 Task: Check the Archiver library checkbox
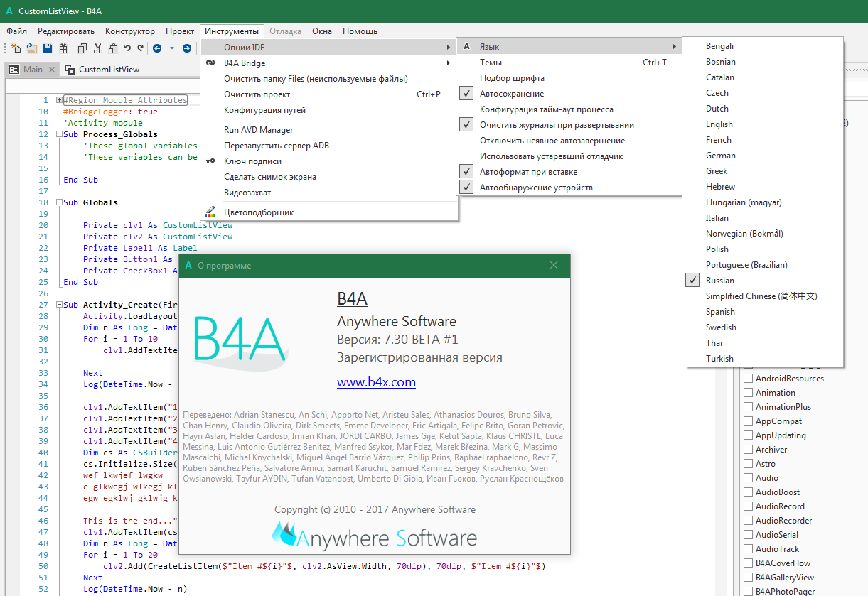(x=748, y=450)
